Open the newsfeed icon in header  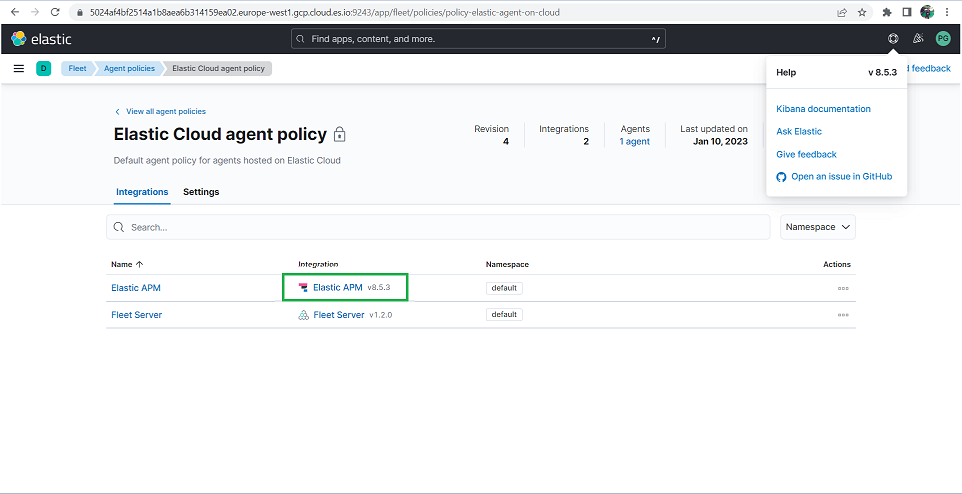pos(918,39)
